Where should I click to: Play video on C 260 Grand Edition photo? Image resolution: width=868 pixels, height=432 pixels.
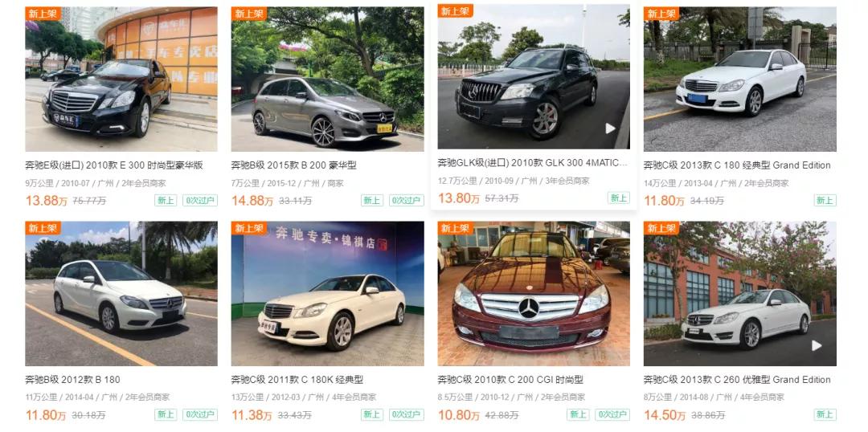click(x=817, y=345)
